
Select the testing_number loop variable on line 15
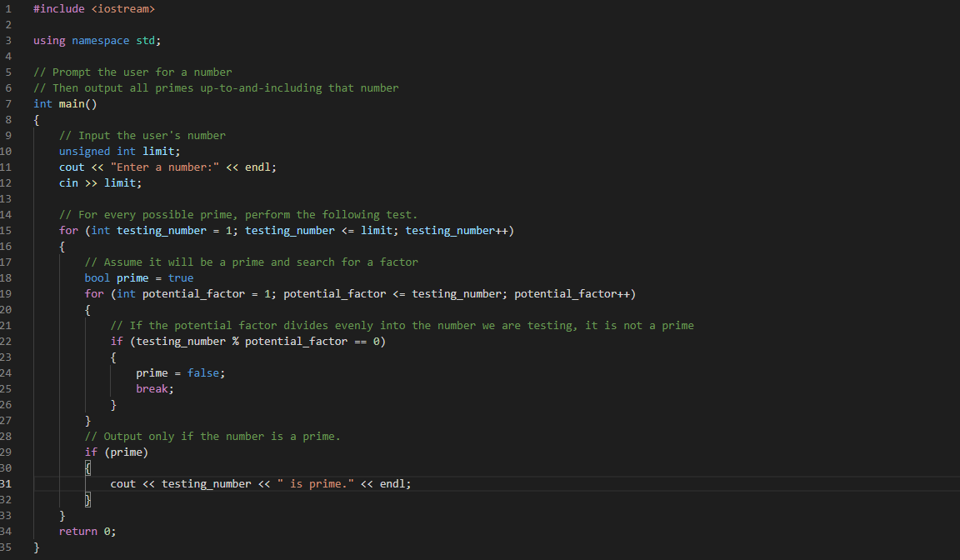click(162, 230)
